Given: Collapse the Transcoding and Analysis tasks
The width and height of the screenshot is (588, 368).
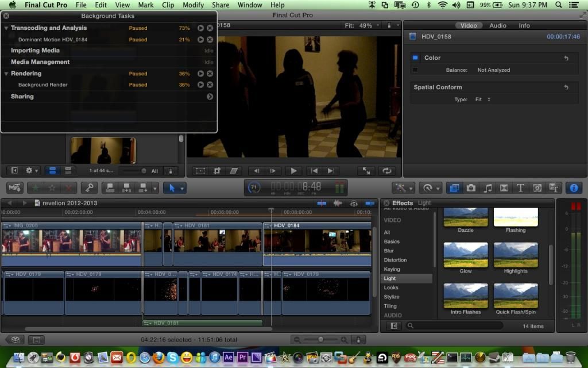Looking at the screenshot, I should 6,28.
